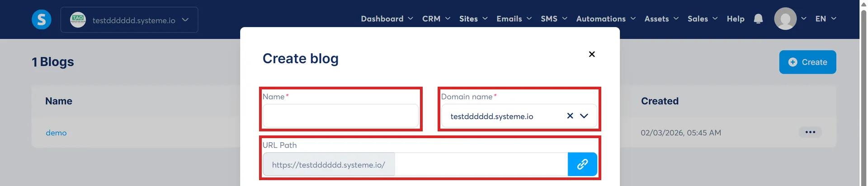868x186 pixels.
Task: Click the Help link
Action: tap(736, 19)
